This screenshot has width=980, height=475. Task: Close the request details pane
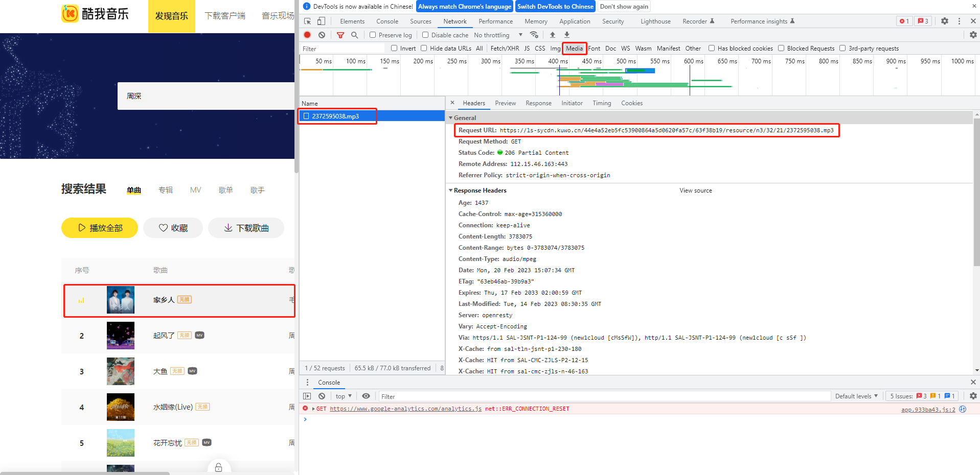(x=452, y=103)
